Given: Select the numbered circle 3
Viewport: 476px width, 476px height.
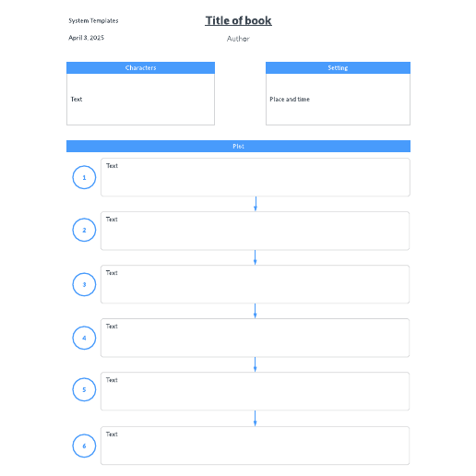Looking at the screenshot, I should click(x=84, y=284).
